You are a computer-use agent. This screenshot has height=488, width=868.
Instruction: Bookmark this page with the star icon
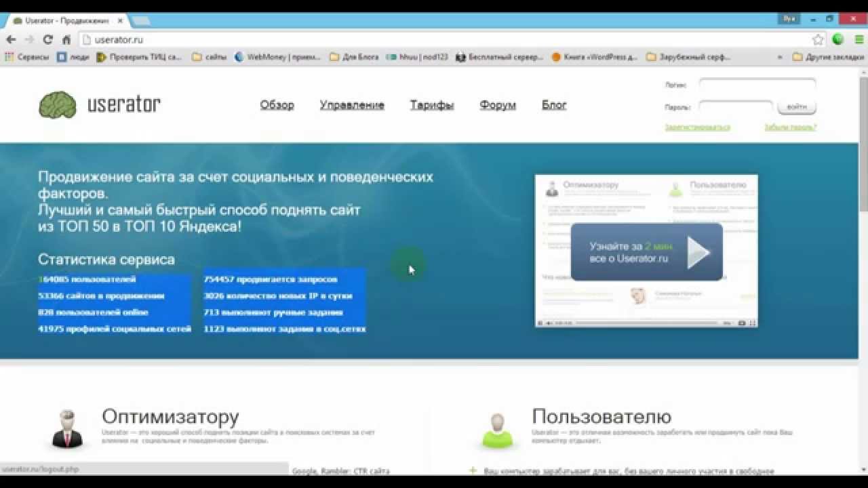point(818,40)
